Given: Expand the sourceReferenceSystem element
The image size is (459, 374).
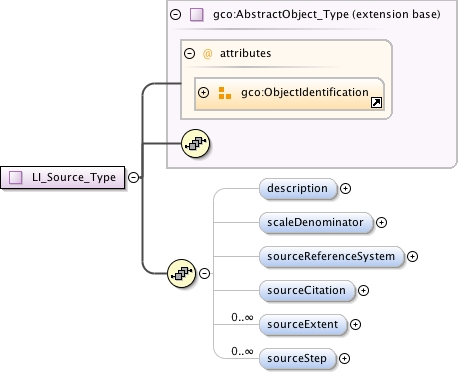Looking at the screenshot, I should pyautogui.click(x=413, y=257).
